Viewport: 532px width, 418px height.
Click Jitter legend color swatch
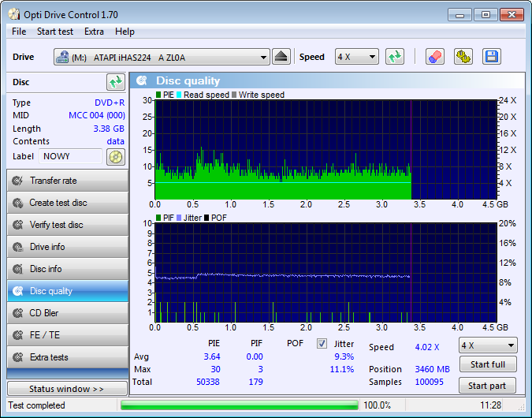(179, 218)
